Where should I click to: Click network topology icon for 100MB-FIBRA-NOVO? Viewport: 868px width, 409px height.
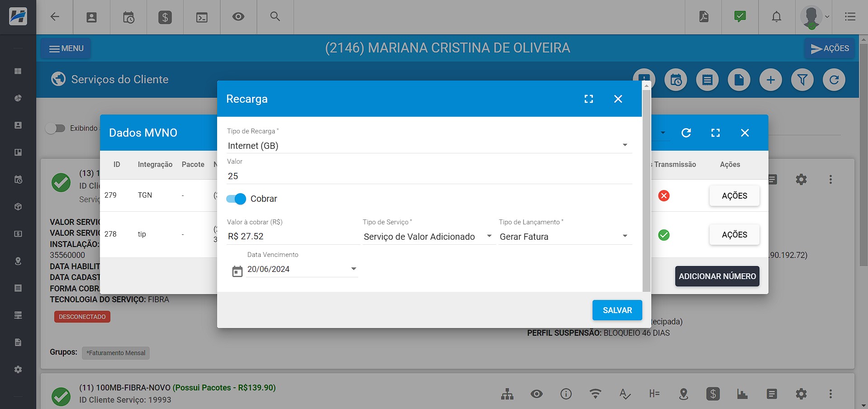coord(507,394)
